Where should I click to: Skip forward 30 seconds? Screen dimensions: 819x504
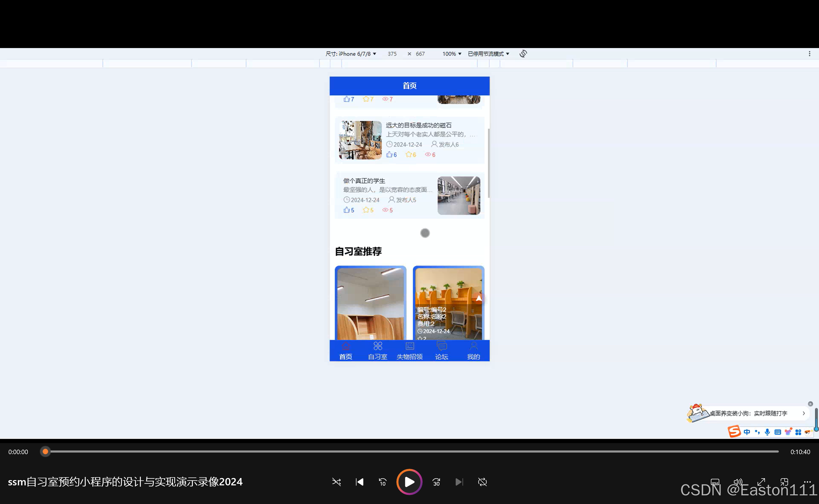pyautogui.click(x=436, y=482)
